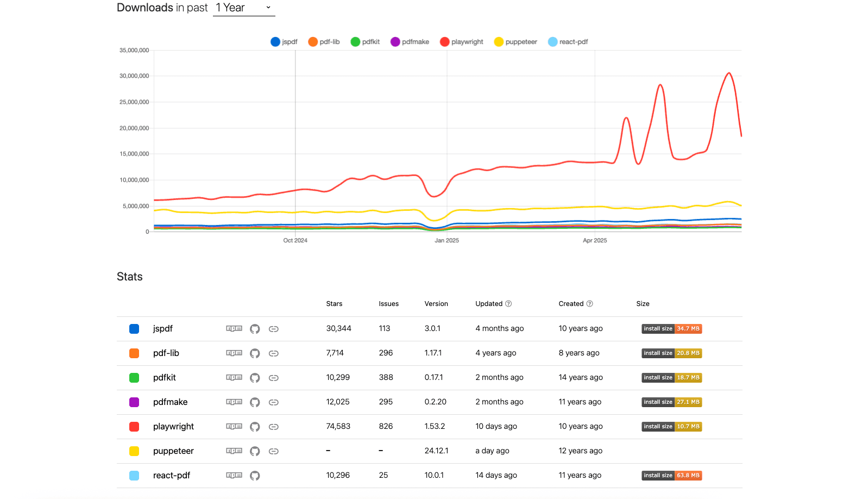
Task: Open the GitHub icon for playwright
Action: 255,427
